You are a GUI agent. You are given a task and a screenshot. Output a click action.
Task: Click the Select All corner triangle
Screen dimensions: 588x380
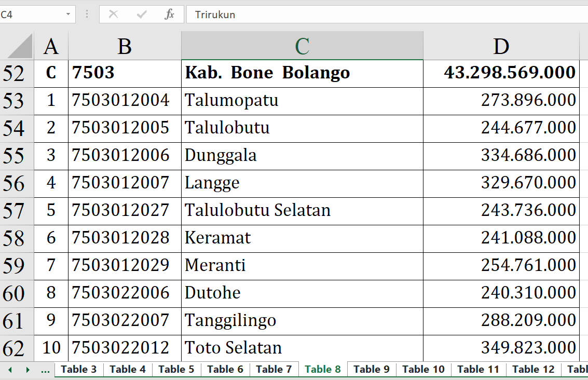tap(20, 47)
